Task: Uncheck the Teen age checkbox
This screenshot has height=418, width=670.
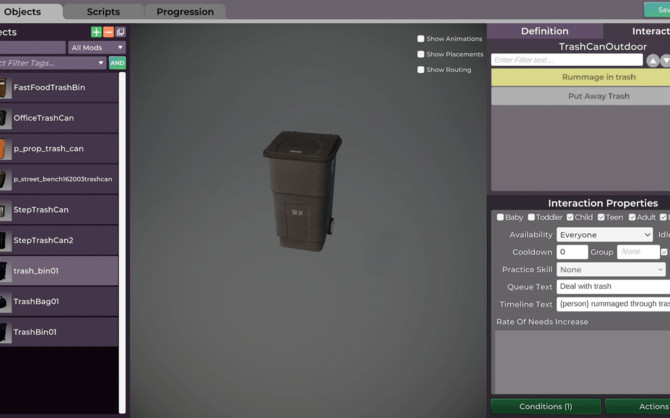Action: point(601,217)
